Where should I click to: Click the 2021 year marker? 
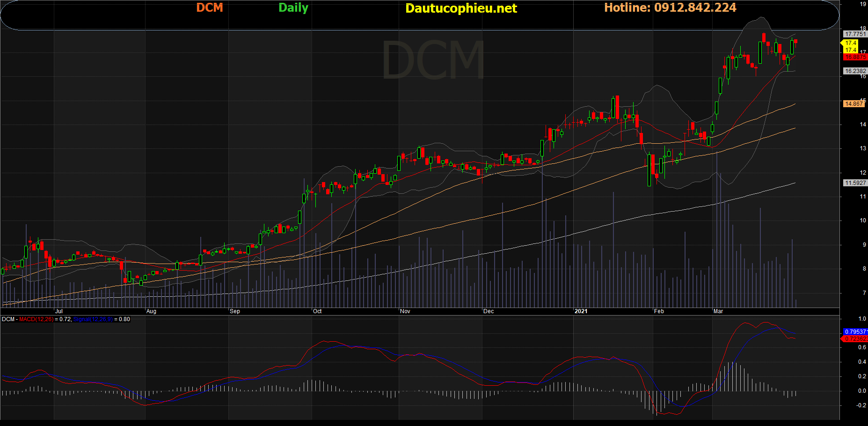(x=581, y=311)
